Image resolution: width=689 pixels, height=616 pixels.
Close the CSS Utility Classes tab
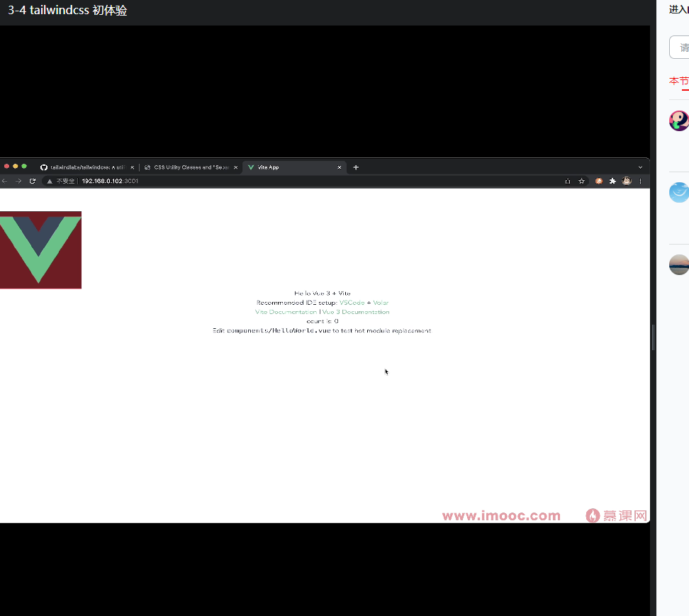click(x=235, y=167)
